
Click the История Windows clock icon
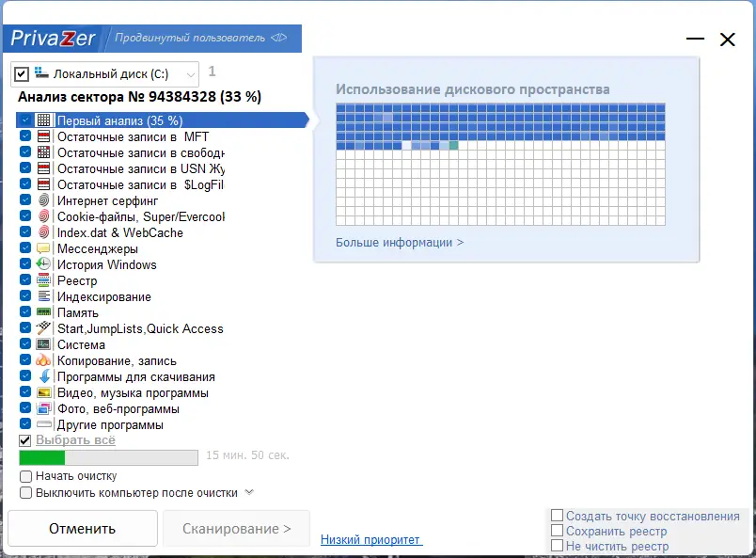[43, 264]
